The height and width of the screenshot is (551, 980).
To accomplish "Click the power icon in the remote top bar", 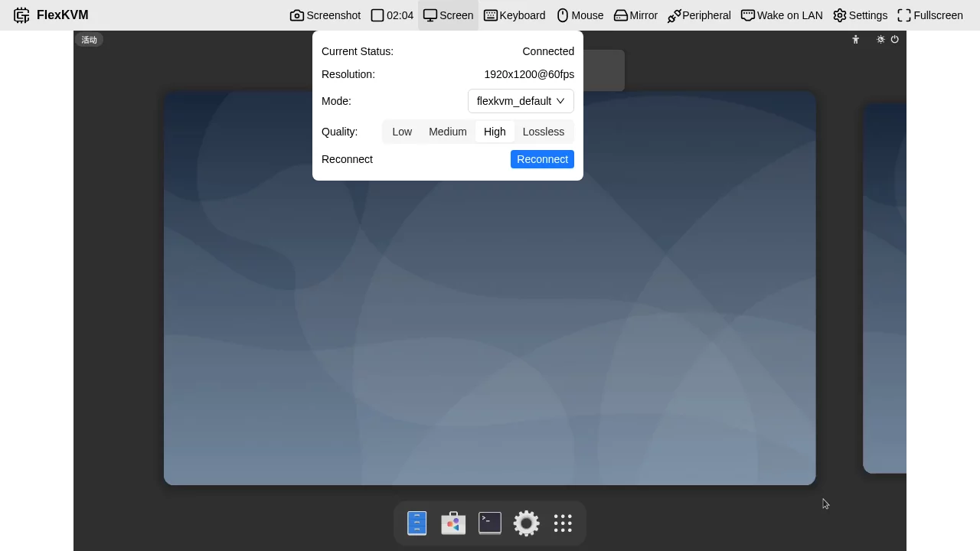I will (894, 39).
